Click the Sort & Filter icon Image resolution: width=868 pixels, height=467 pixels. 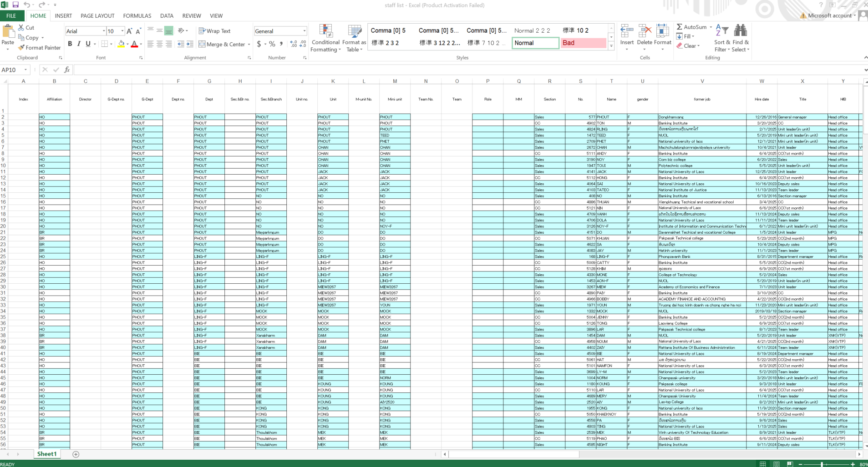[x=722, y=31]
